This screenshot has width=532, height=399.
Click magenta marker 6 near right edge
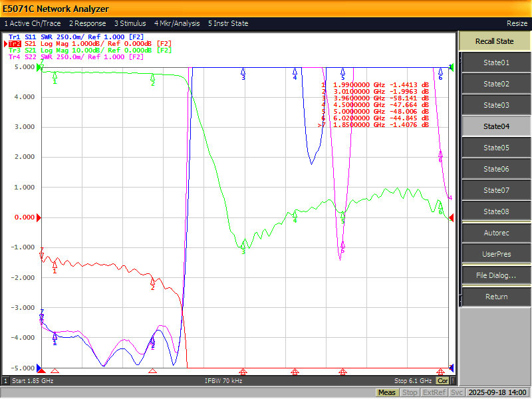440,156
